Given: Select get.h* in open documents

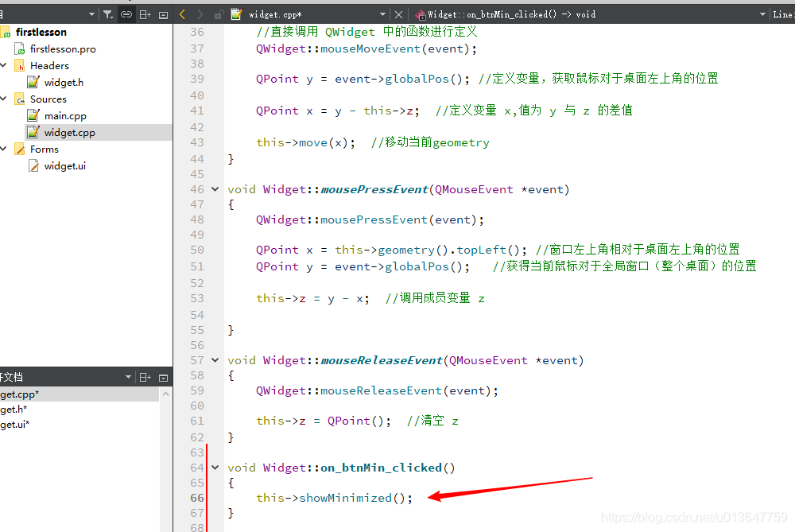Looking at the screenshot, I should pos(14,410).
